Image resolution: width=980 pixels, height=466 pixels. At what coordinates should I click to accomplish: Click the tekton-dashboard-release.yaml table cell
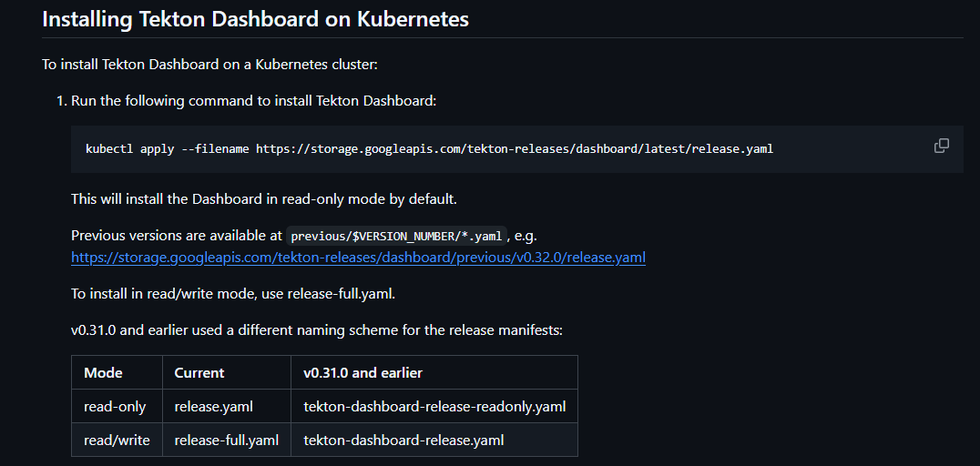(434, 440)
